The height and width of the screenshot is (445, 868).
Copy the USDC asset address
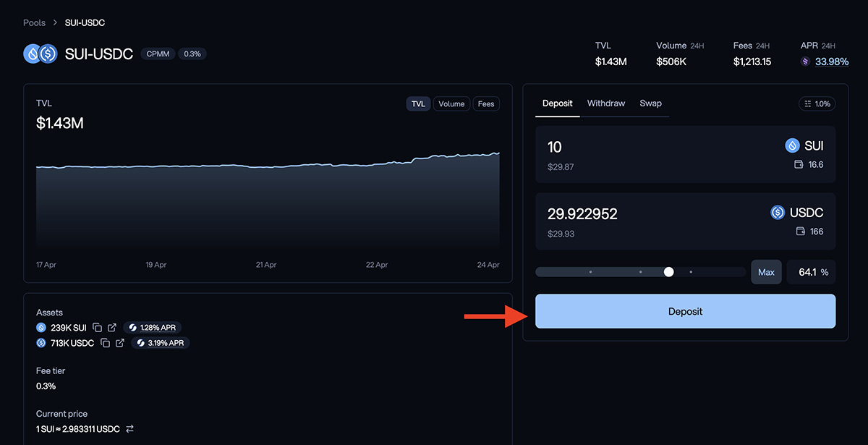106,343
